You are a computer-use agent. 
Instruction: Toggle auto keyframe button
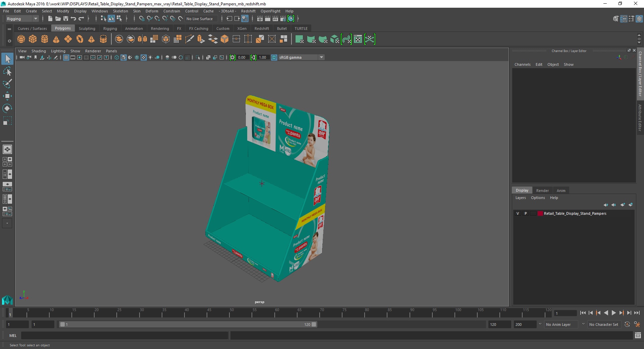tap(627, 325)
